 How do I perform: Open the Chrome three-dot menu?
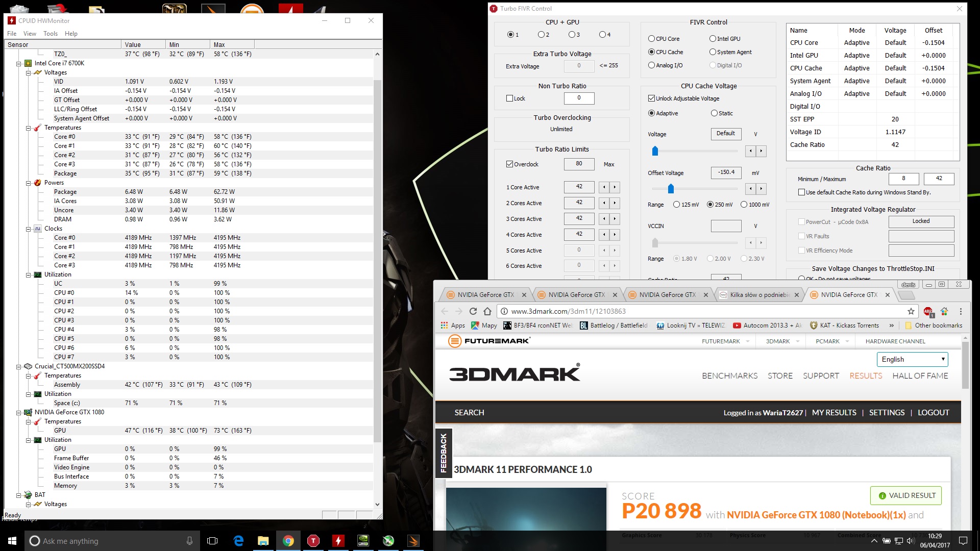pos(961,311)
